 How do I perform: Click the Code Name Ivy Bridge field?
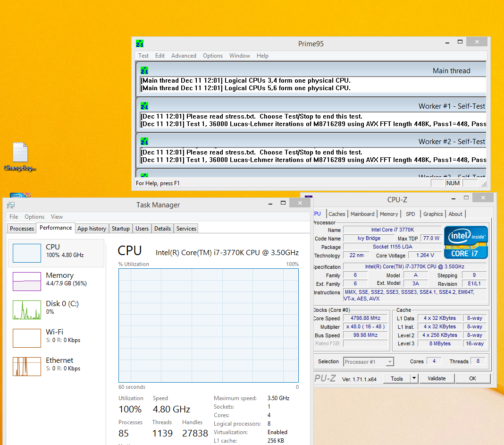(x=369, y=238)
